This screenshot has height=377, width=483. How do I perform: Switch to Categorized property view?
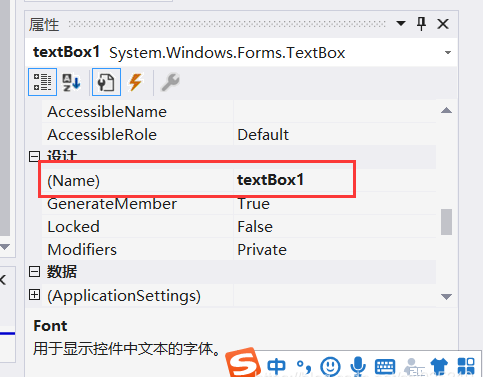click(x=42, y=82)
